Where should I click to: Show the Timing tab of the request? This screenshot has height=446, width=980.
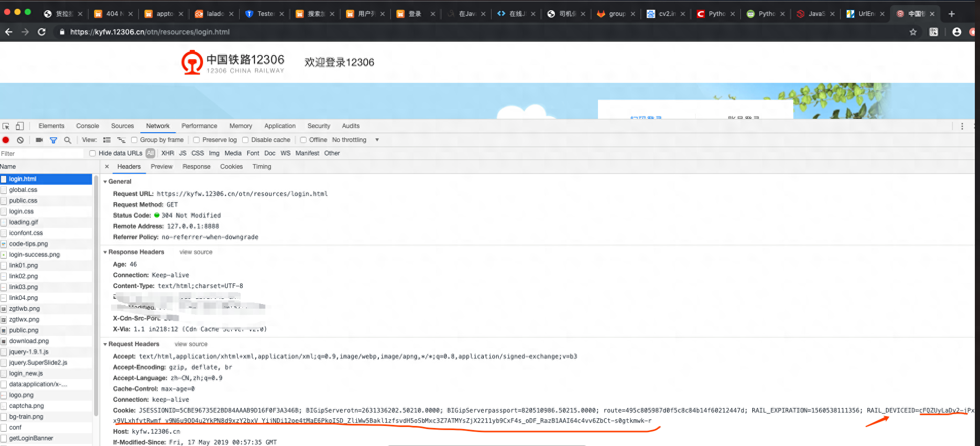(262, 167)
